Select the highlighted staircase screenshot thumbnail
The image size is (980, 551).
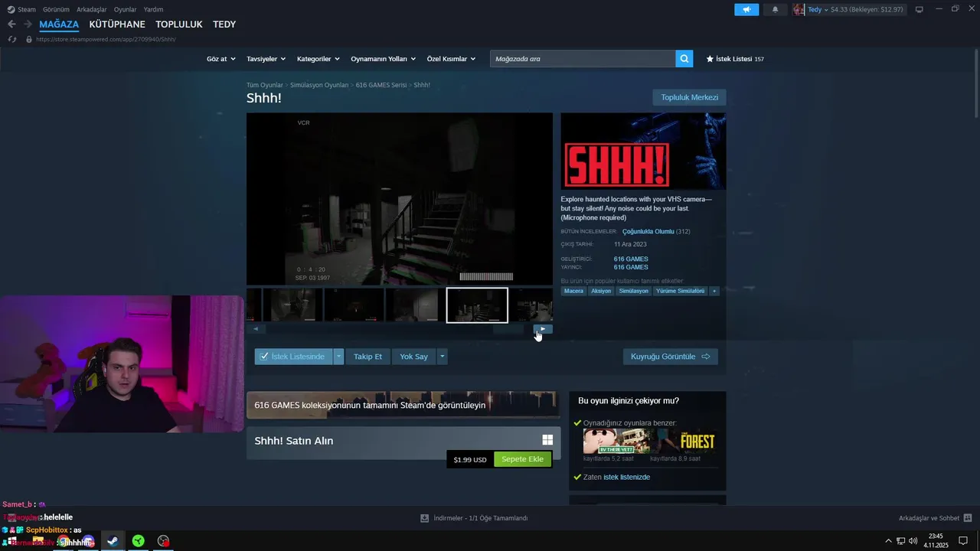pos(477,305)
